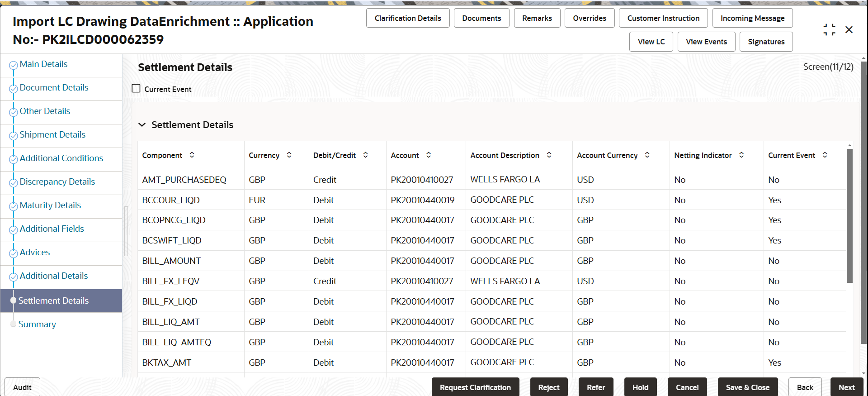868x396 pixels.
Task: Sort table by Component column icon
Action: pyautogui.click(x=192, y=155)
